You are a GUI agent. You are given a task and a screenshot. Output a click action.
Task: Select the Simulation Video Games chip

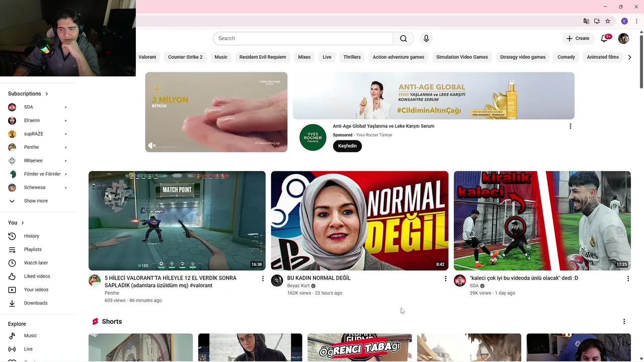coord(462,57)
